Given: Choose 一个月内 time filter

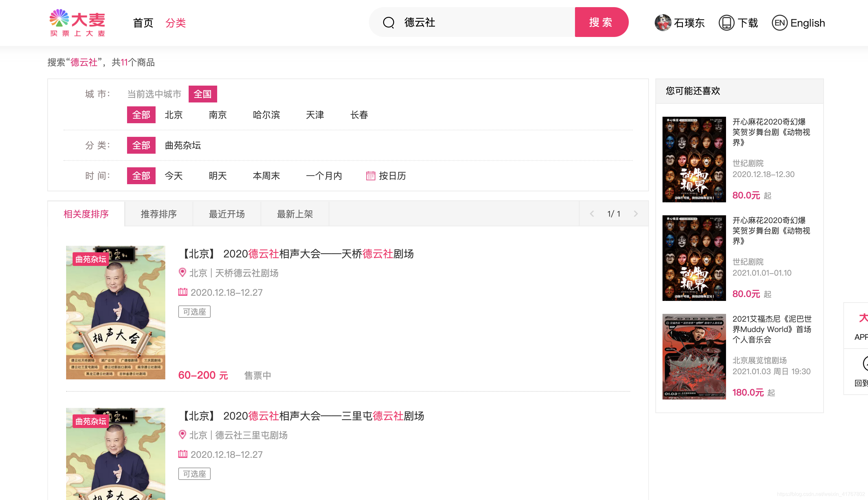Looking at the screenshot, I should point(324,176).
